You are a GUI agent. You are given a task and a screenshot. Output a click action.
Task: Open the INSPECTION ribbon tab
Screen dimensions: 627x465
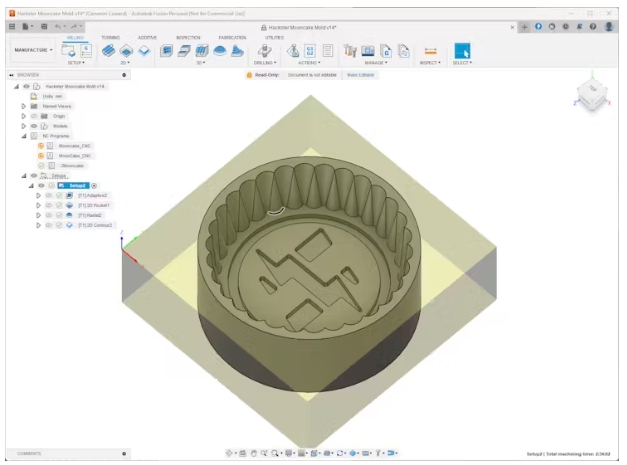point(188,37)
